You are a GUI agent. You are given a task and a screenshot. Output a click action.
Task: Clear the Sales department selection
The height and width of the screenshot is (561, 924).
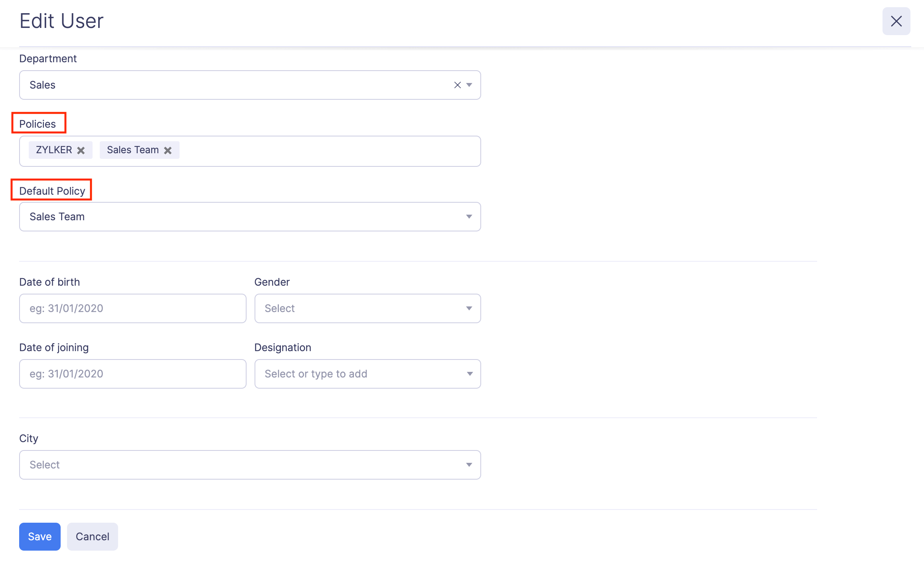click(x=457, y=85)
